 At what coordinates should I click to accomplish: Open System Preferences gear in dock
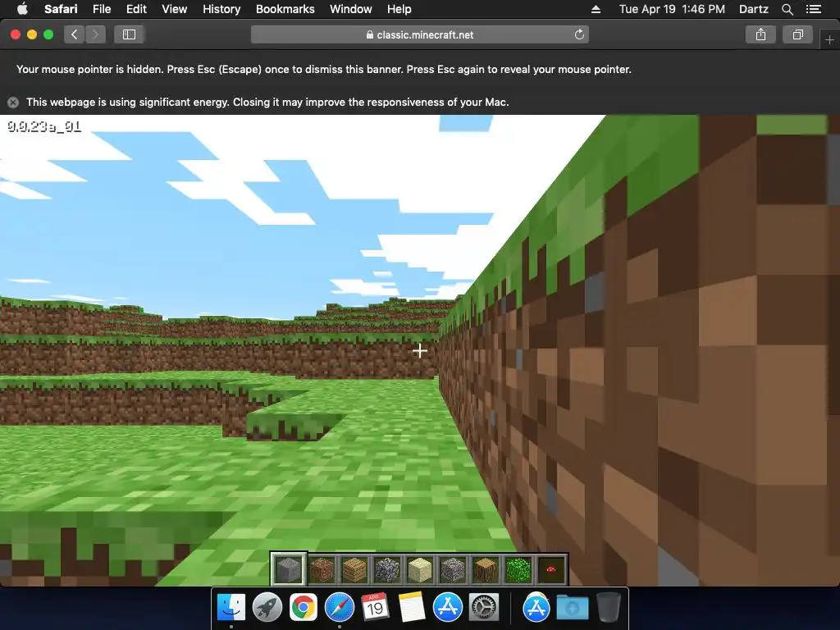point(484,608)
